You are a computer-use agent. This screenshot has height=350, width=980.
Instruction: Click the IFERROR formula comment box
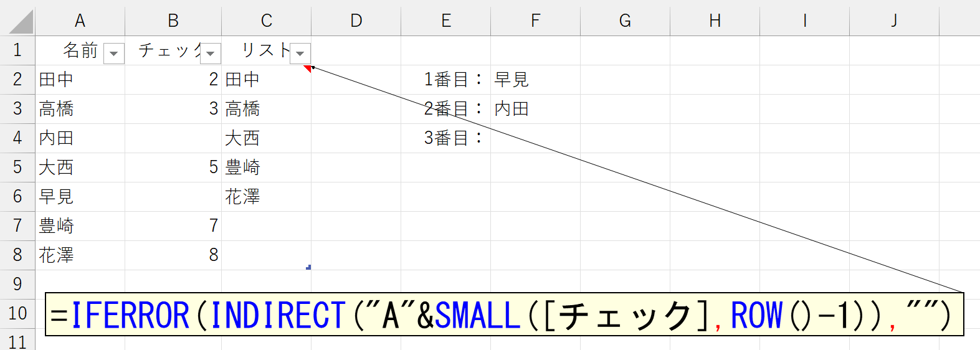pos(505,315)
